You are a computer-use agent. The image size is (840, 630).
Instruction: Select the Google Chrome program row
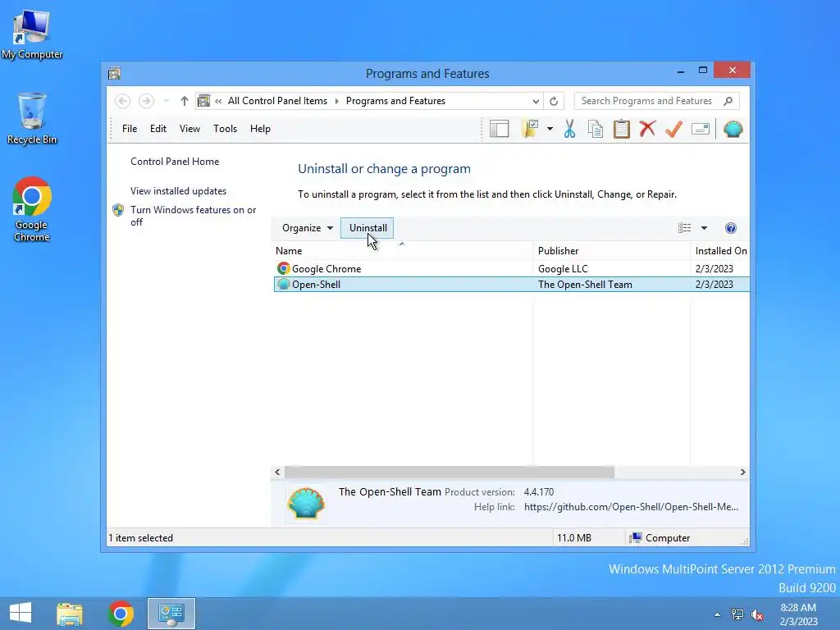point(512,268)
